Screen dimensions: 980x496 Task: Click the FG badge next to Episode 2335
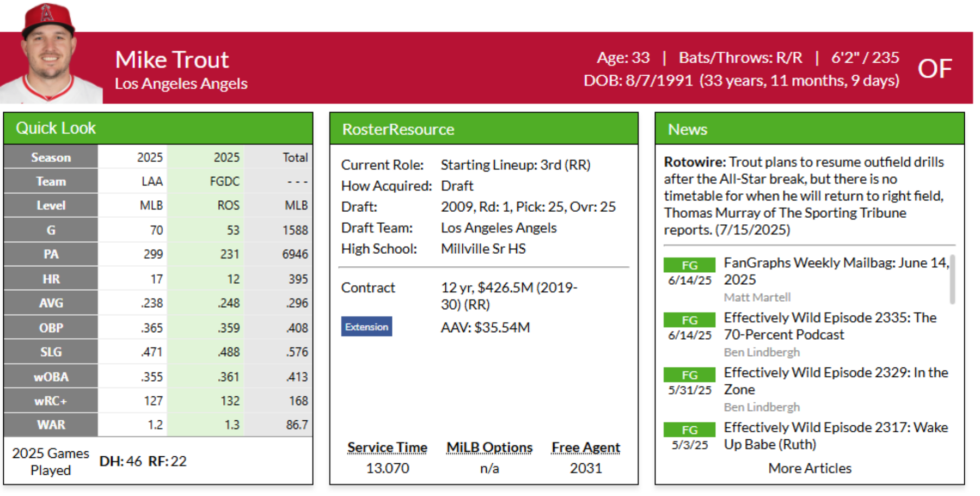689,320
